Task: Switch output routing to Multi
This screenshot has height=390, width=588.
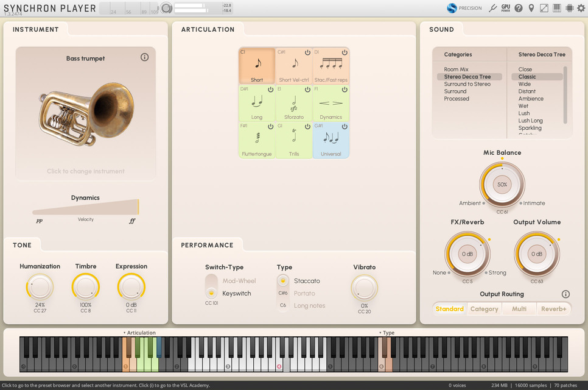Action: coord(519,308)
